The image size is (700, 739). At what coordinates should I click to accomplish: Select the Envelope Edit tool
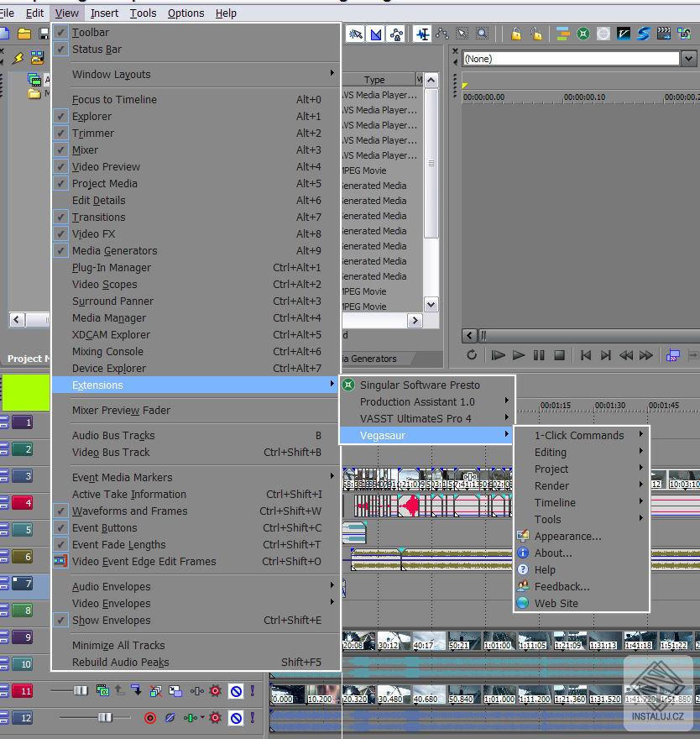442,34
